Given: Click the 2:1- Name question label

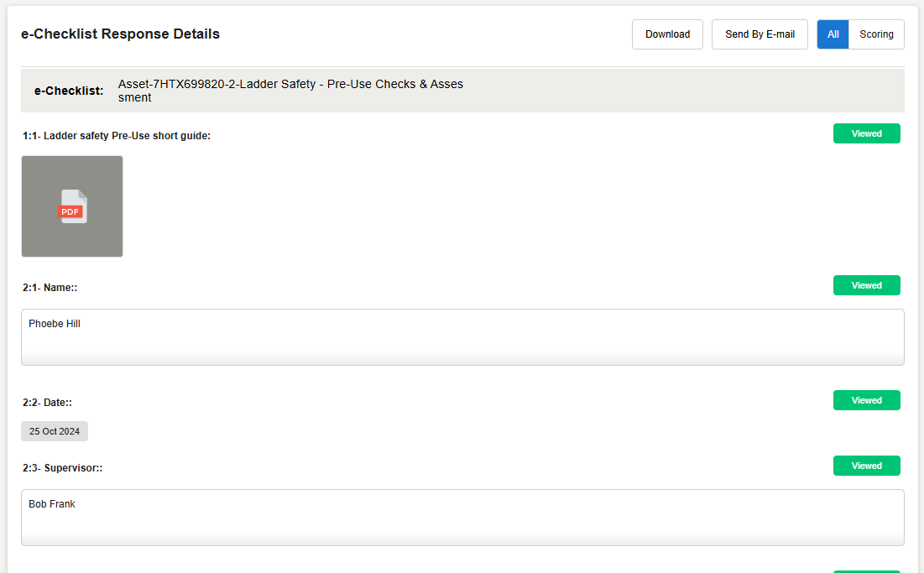Looking at the screenshot, I should (50, 288).
